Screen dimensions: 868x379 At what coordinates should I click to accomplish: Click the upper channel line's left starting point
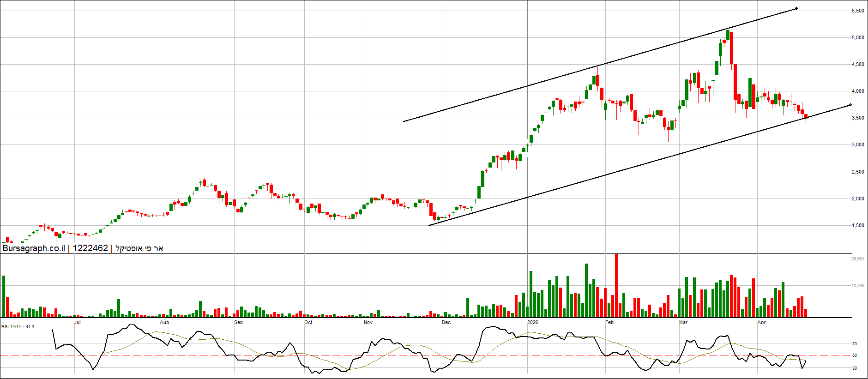(x=404, y=121)
